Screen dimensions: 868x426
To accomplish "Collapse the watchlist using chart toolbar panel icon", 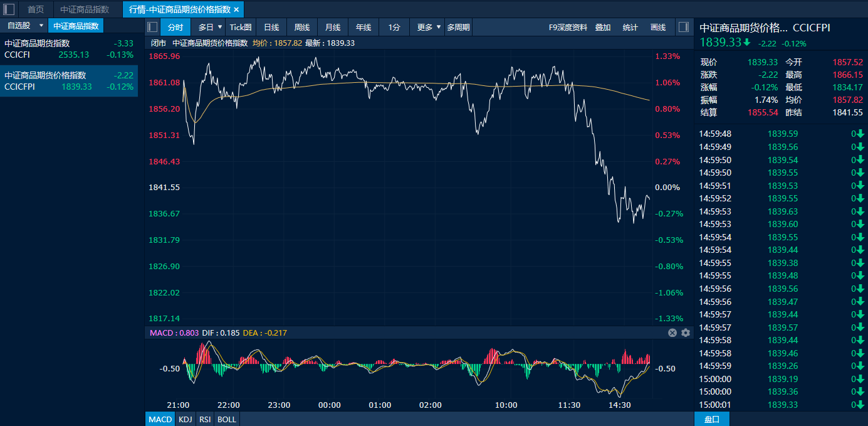I will pyautogui.click(x=152, y=27).
